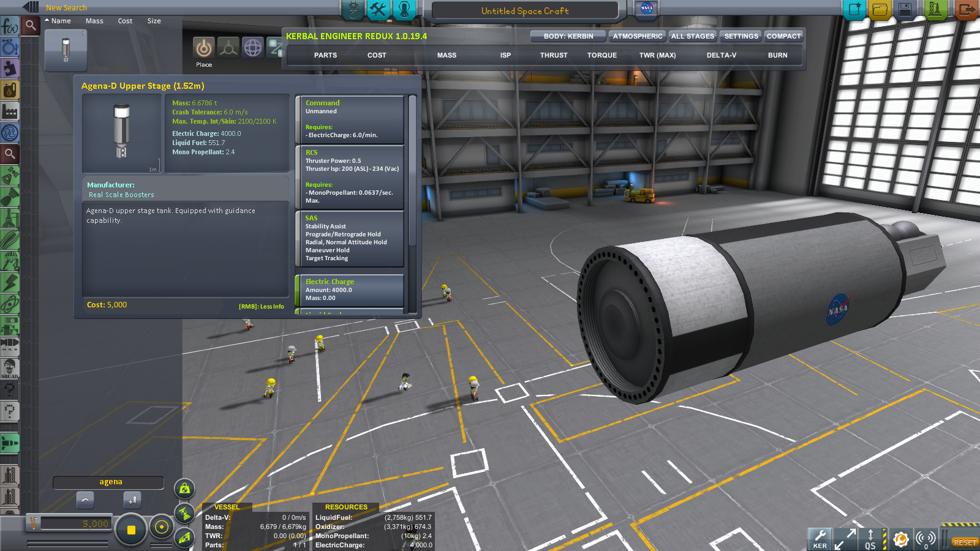Screen dimensions: 980x551
Task: Switch to the crew assignment tab
Action: [404, 9]
